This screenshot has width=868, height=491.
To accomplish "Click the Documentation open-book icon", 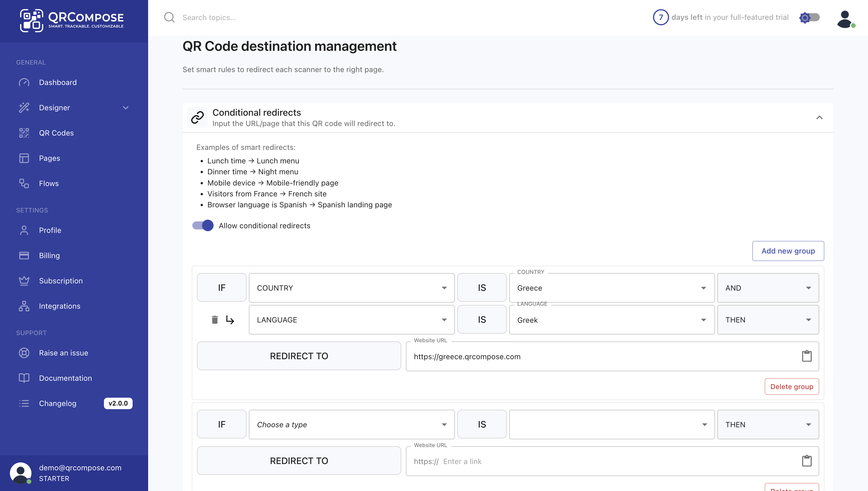I will [x=24, y=378].
